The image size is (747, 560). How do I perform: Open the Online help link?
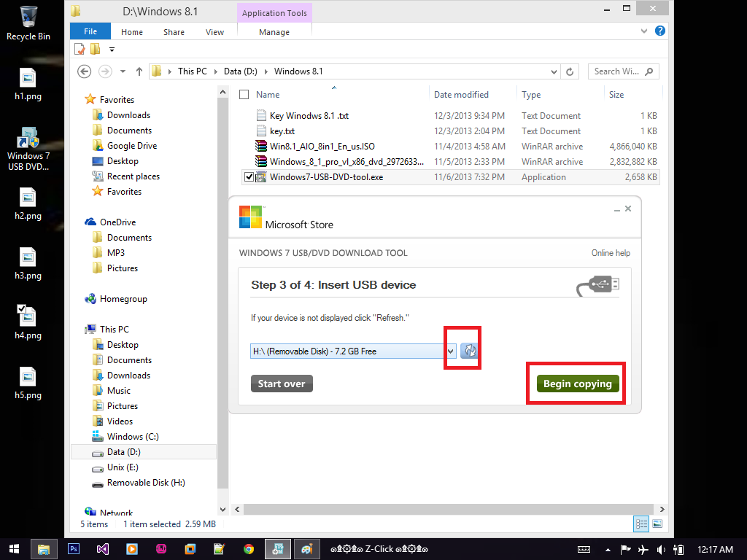pyautogui.click(x=611, y=253)
